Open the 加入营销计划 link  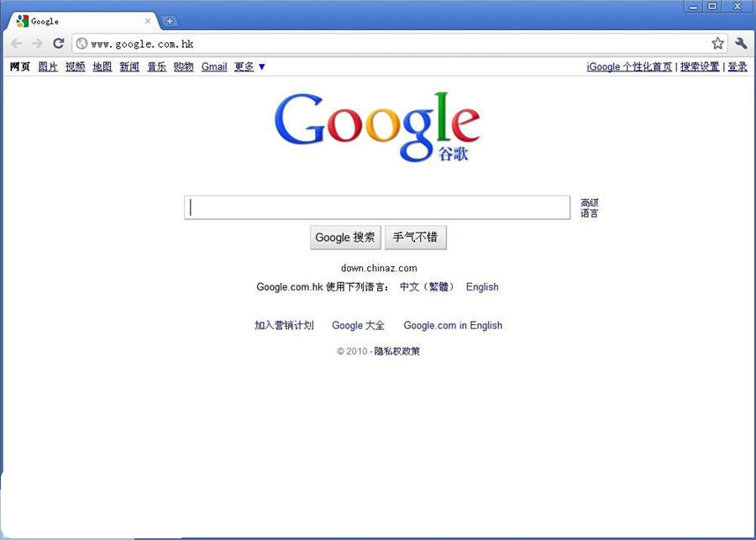284,326
